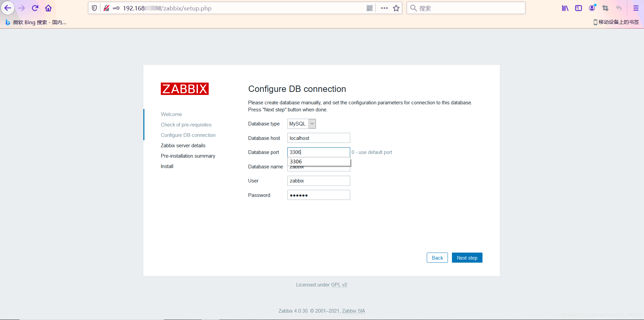Screen dimensions: 644x320
Task: Click the undo arrow toolbar icon
Action: (619, 8)
